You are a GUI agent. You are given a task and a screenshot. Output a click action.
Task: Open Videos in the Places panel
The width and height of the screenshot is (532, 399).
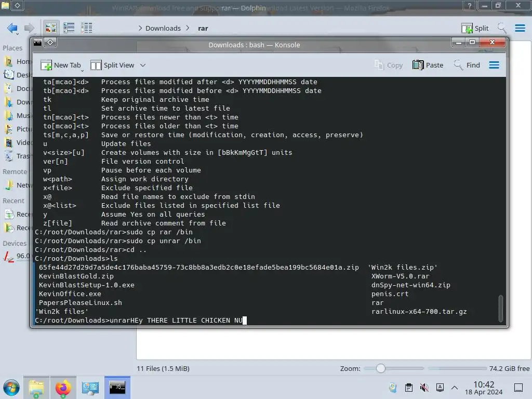(x=17, y=142)
